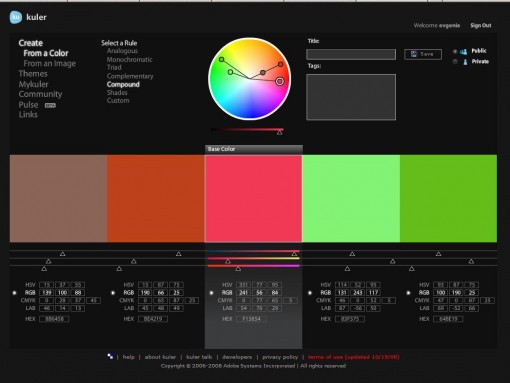Select the brown swatch's RGB mode dot

14,293
